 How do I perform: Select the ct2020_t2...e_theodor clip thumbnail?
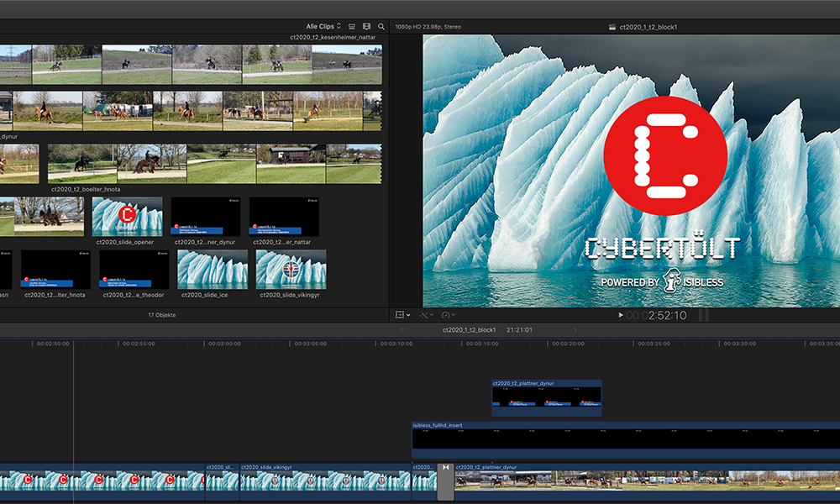coord(134,270)
